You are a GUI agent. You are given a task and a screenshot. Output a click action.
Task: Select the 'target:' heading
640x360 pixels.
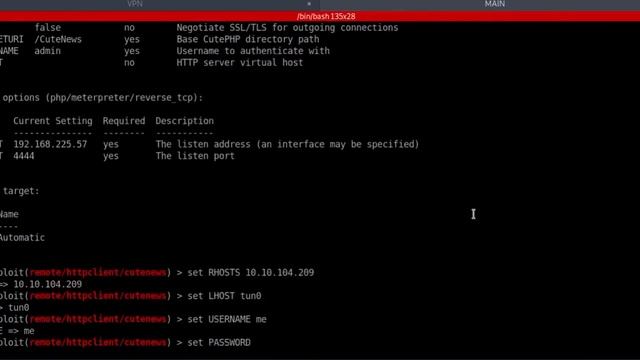21,191
